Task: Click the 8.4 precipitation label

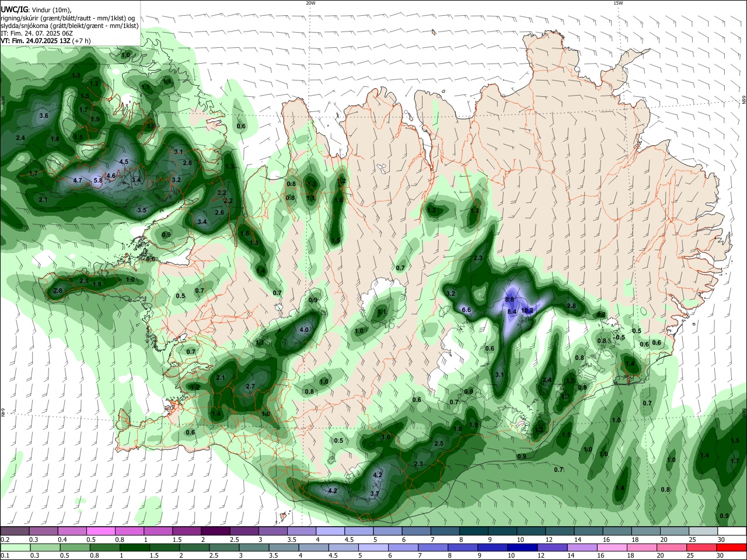Action: [512, 312]
